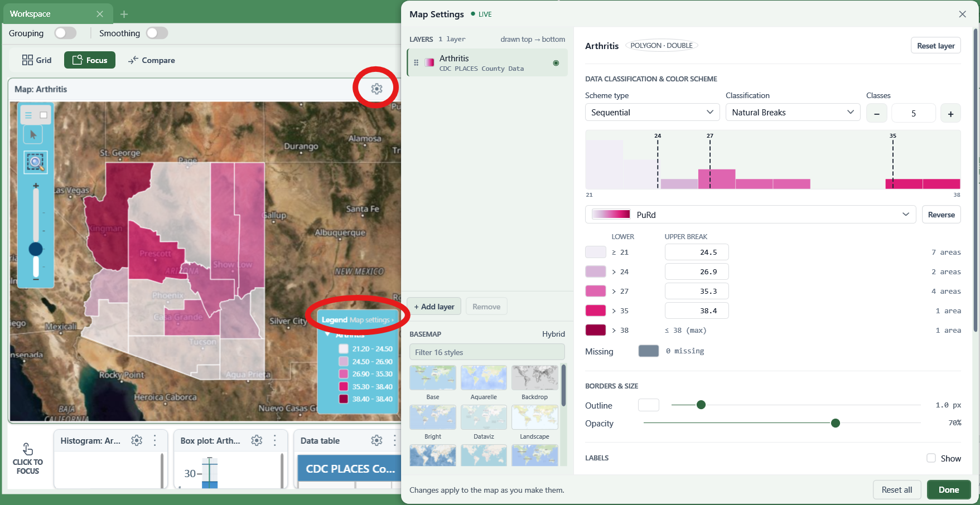The image size is (980, 505).
Task: Open the PuRd color palette dropdown
Action: 750,215
